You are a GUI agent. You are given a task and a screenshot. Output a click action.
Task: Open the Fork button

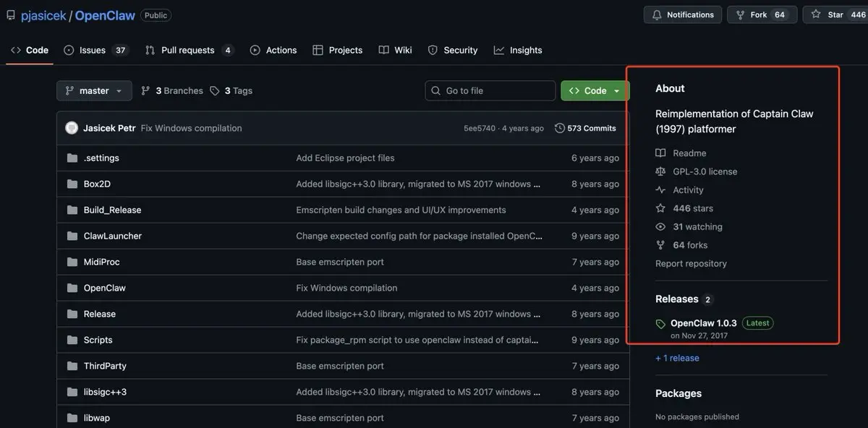[x=761, y=14]
